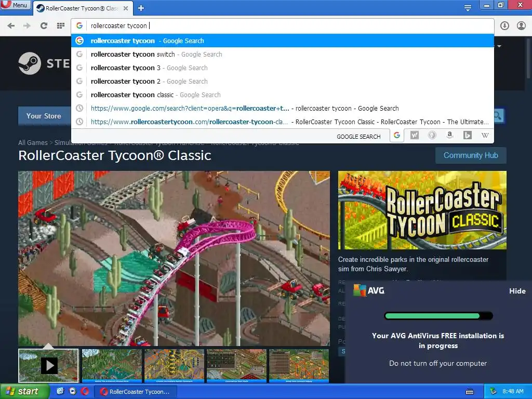Open the Speed Dial grid icon
This screenshot has width=532, height=399.
point(61,26)
